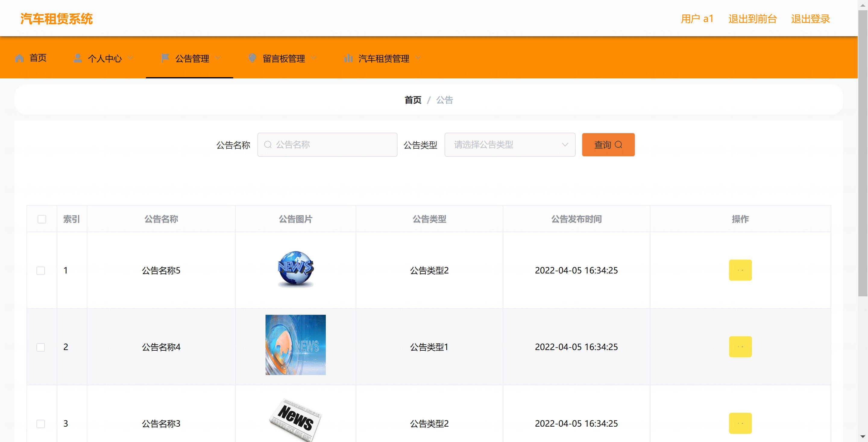Viewport: 868px width, 442px height.
Task: Expand the 个人中心 menu chevron
Action: point(131,58)
